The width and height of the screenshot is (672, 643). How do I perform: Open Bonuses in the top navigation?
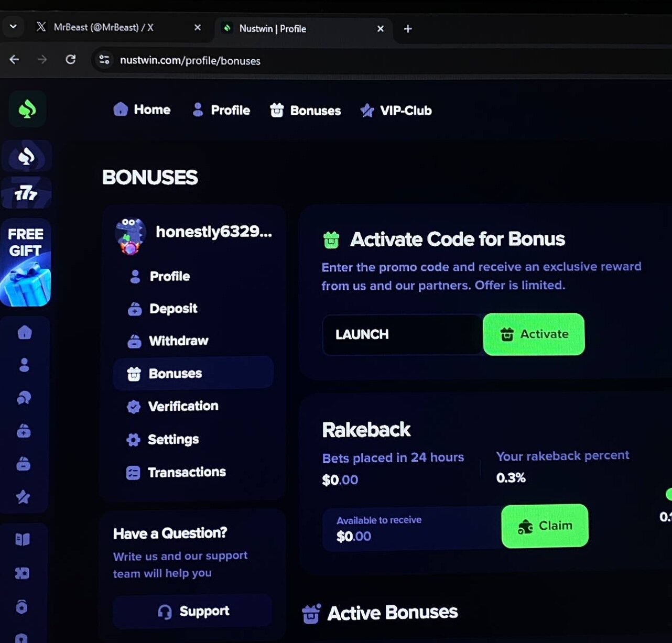[x=305, y=111]
